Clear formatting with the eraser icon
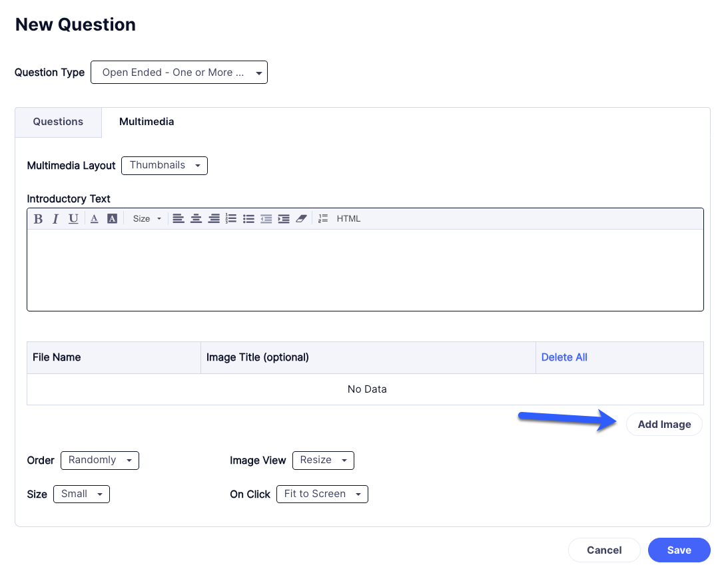The height and width of the screenshot is (575, 728). (301, 219)
